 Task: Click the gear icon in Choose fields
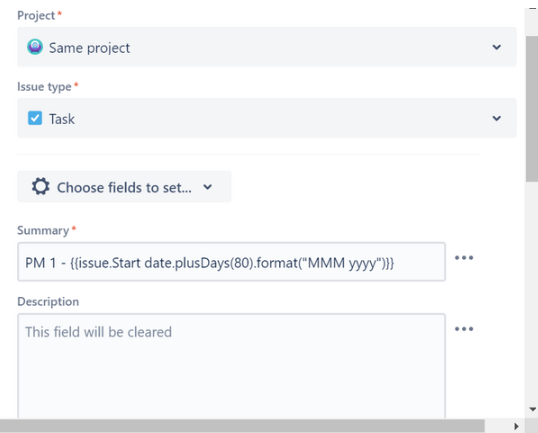pos(40,187)
